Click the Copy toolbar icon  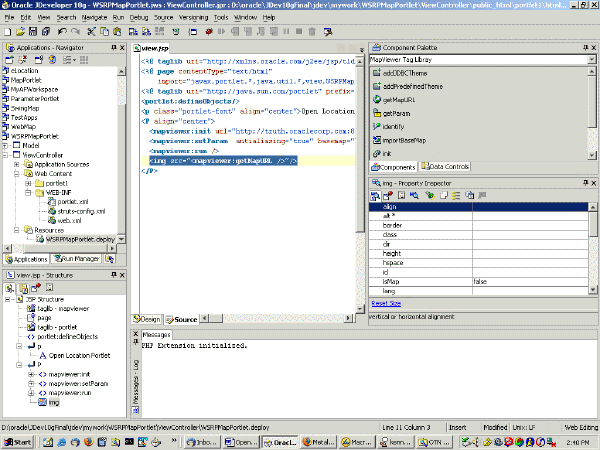point(104,32)
